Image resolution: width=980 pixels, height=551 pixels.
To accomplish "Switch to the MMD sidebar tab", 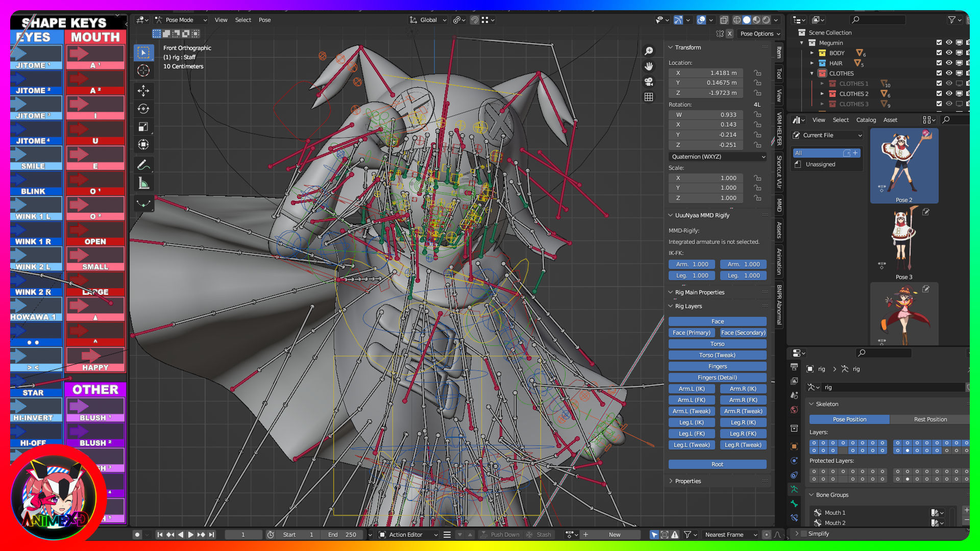I will tap(779, 205).
